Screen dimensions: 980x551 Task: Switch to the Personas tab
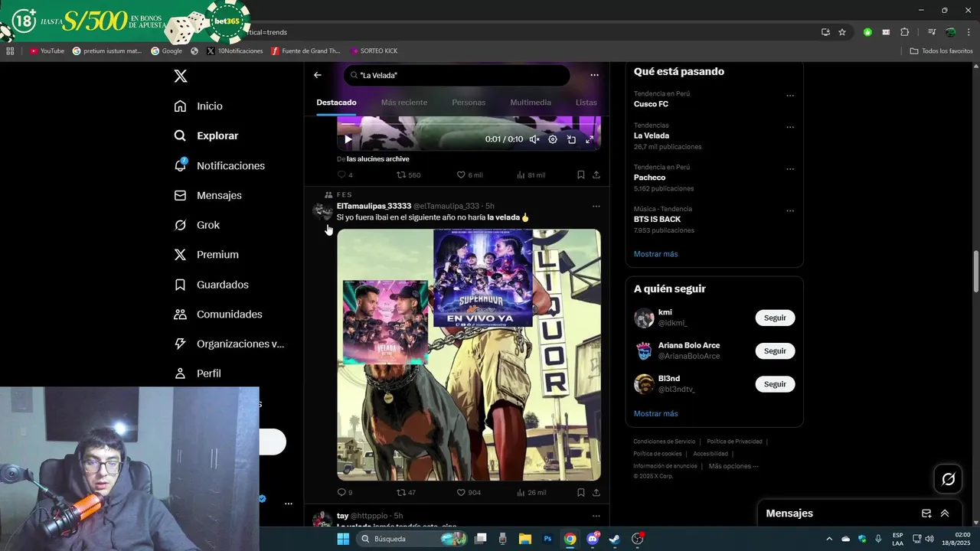pyautogui.click(x=469, y=103)
